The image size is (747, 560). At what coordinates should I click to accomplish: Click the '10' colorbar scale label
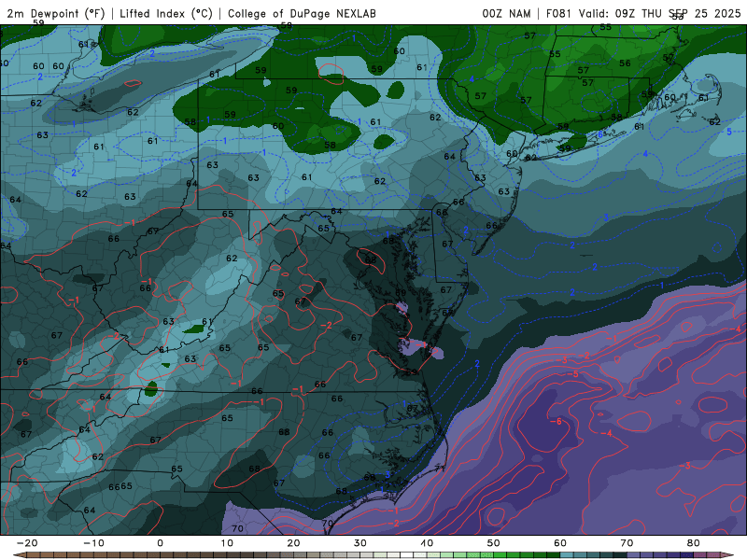[227, 543]
